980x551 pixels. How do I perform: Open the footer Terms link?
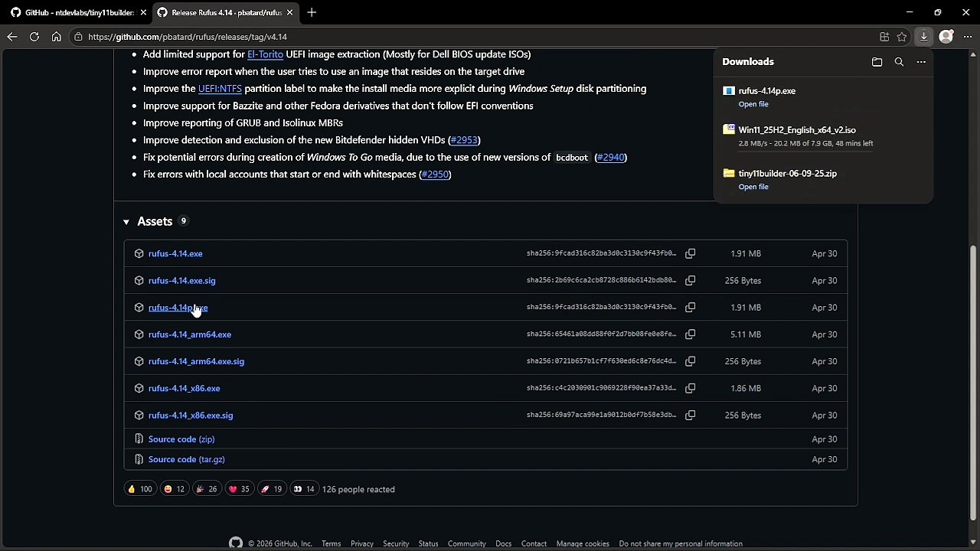(x=331, y=544)
